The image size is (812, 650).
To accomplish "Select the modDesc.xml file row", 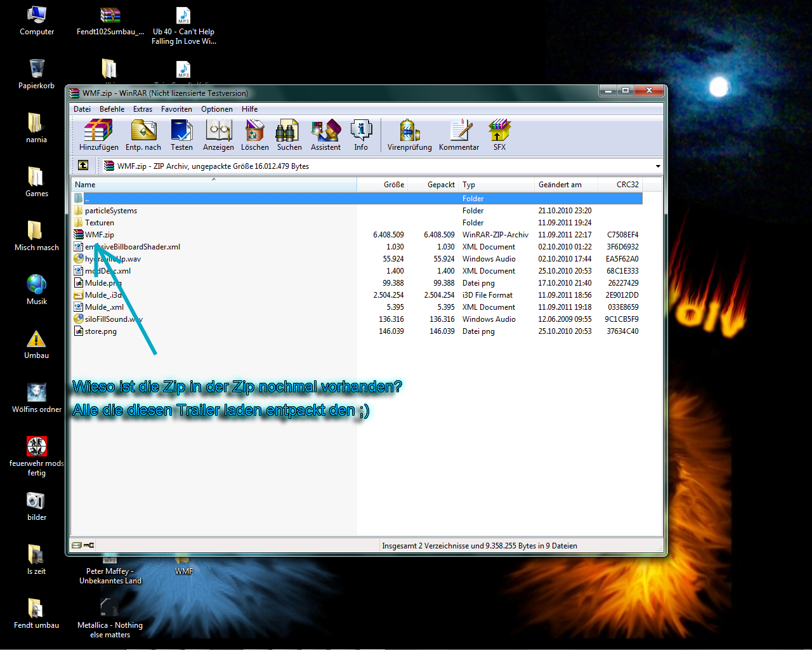I will point(357,271).
